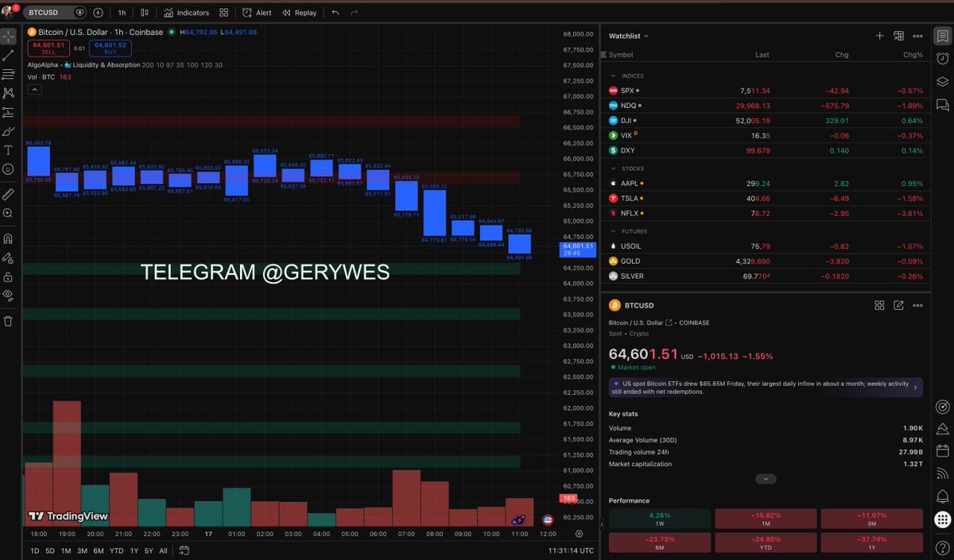The width and height of the screenshot is (954, 560).
Task: Open the watchlist three-dots settings menu
Action: point(917,36)
